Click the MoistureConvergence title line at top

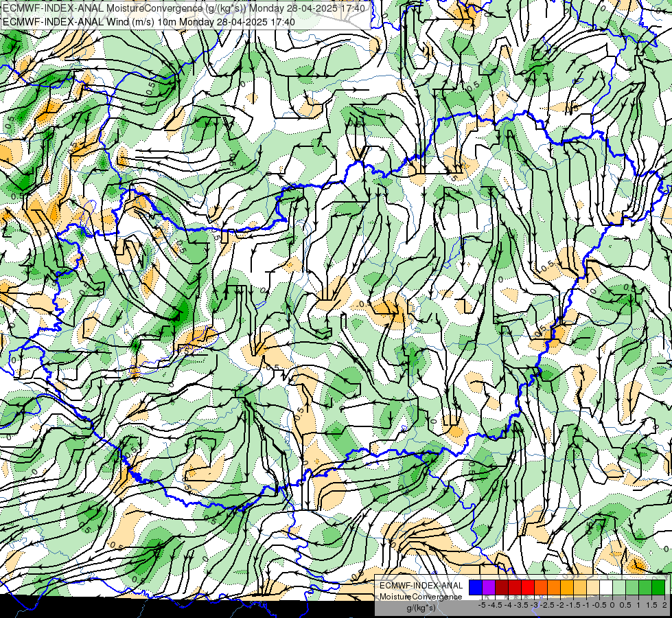(184, 8)
